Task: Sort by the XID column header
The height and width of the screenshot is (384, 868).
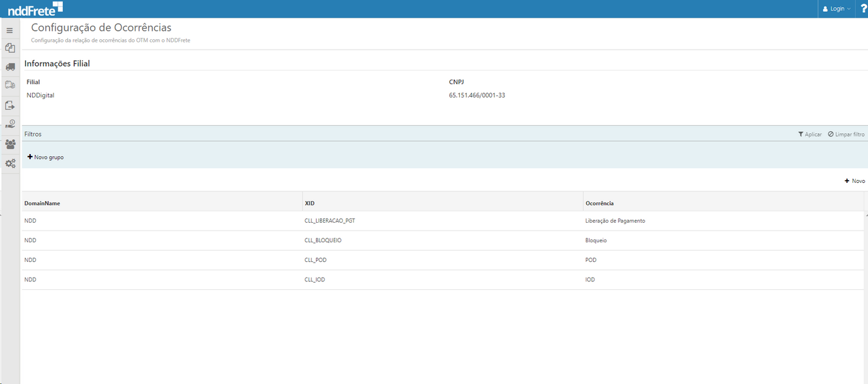Action: (x=310, y=203)
